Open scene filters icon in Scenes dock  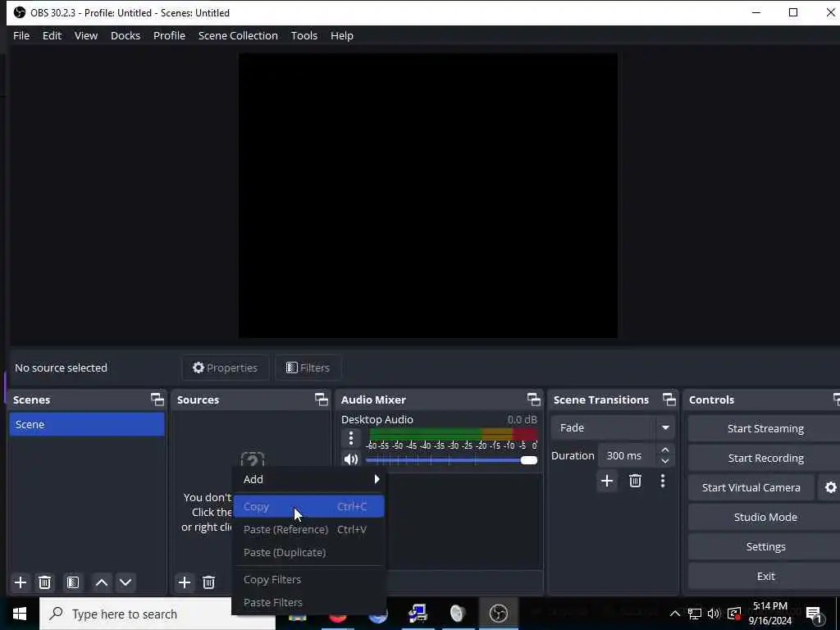point(73,582)
